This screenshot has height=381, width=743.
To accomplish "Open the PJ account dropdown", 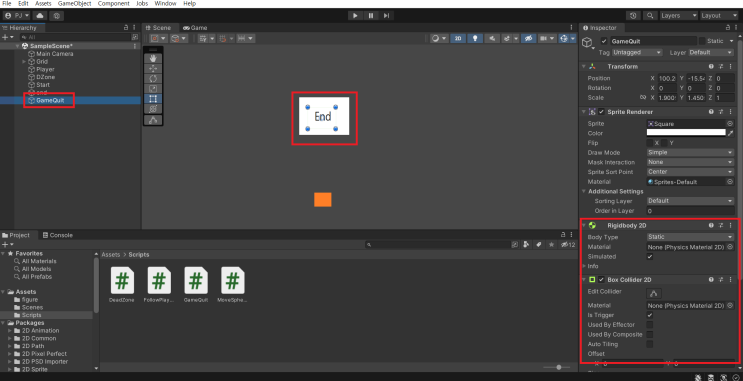I will tap(17, 16).
